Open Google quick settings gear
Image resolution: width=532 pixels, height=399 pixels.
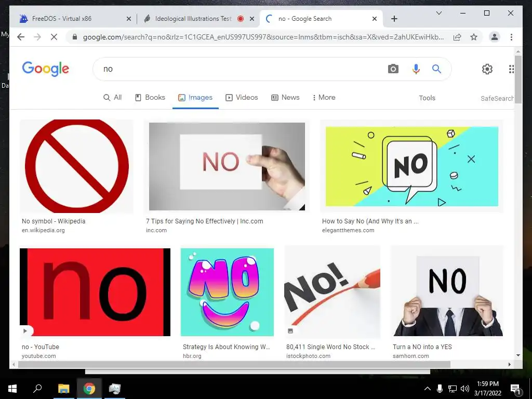click(487, 69)
